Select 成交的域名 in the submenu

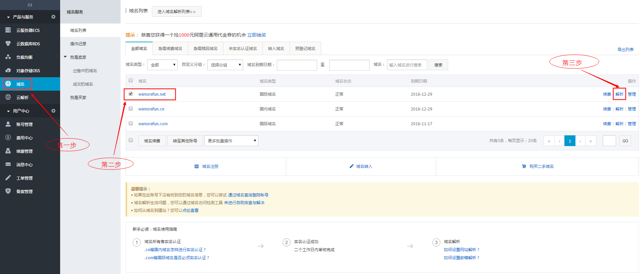point(83,84)
